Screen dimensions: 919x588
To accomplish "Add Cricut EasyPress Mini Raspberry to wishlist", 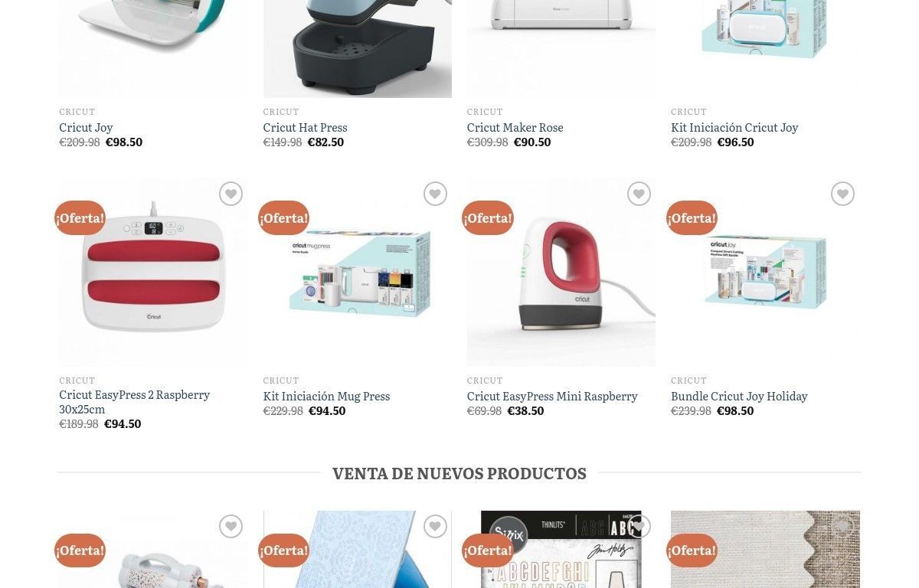I will (638, 194).
